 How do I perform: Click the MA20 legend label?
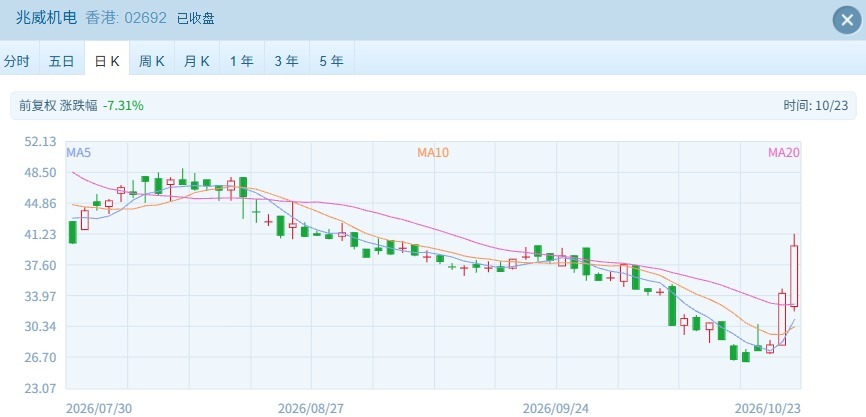pyautogui.click(x=784, y=153)
